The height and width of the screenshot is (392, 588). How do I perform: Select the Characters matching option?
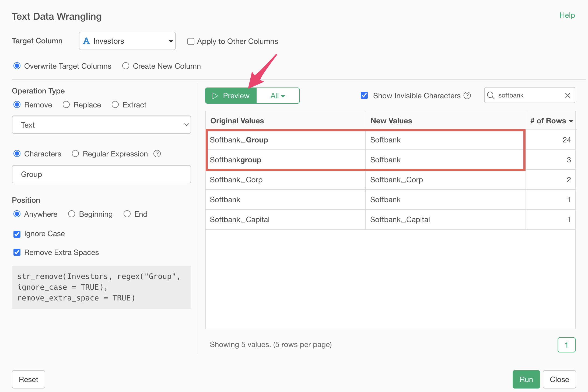[x=17, y=154]
